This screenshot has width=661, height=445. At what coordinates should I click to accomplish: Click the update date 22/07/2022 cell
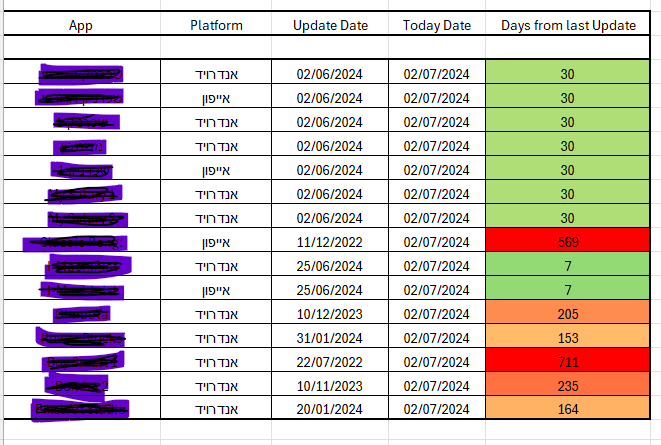[x=330, y=362]
